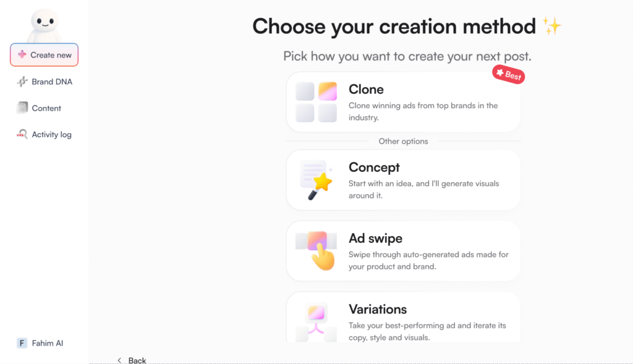Click the red Best badge
633x364 pixels.
tap(508, 75)
